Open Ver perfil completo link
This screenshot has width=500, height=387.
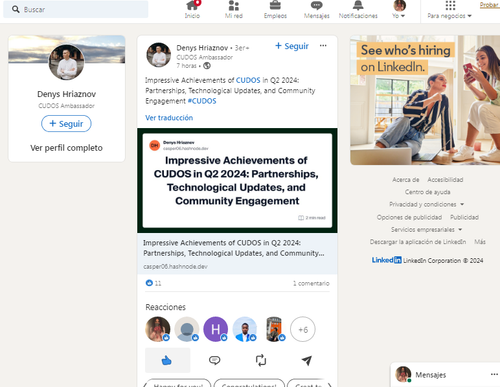pyautogui.click(x=66, y=148)
